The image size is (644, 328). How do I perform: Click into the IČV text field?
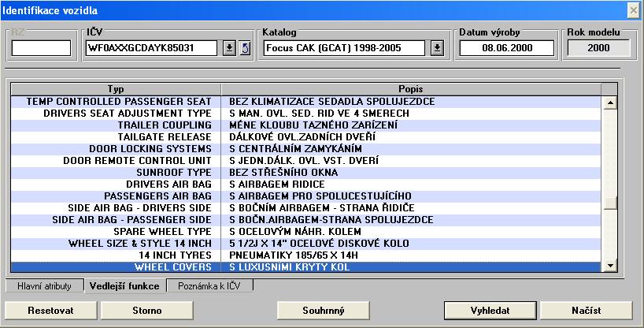151,48
